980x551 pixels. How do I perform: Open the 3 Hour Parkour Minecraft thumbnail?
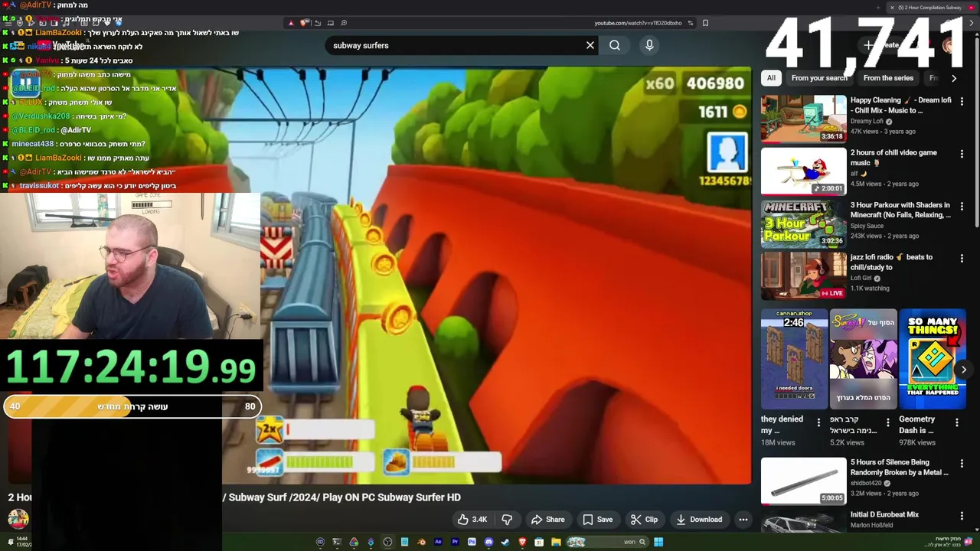(x=803, y=223)
